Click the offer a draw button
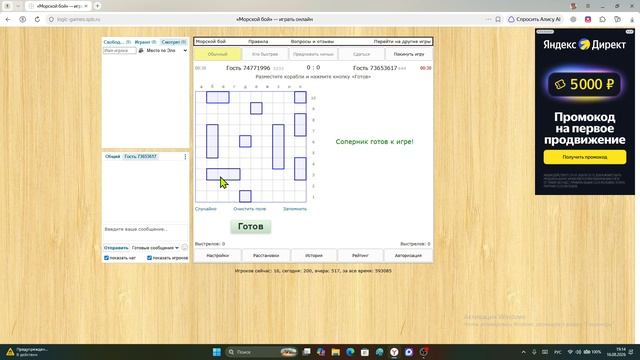640x360 pixels. point(313,54)
